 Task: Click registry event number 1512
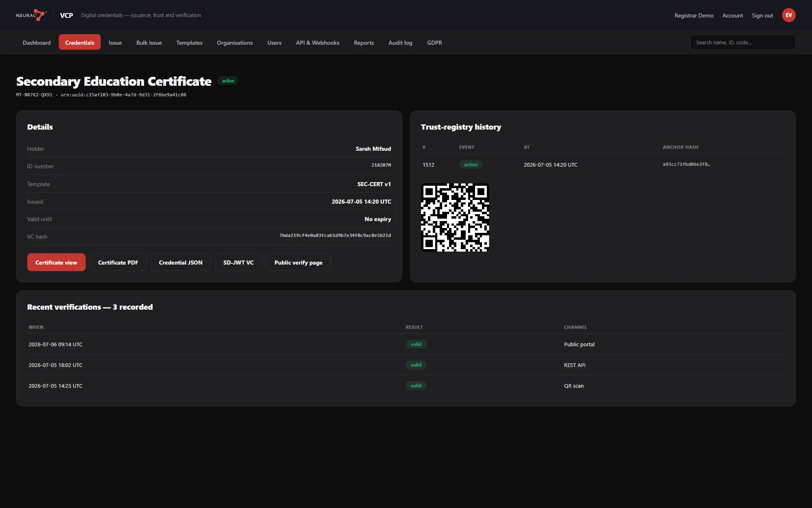click(x=428, y=165)
